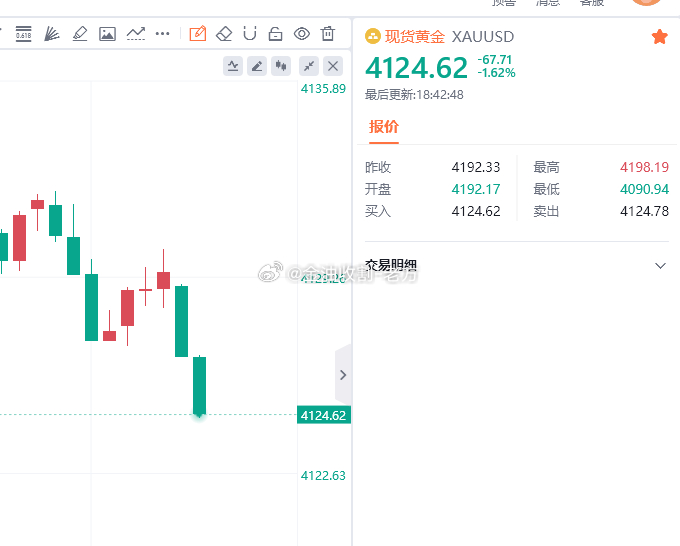Activate the orange edit drawing mode icon
Screen dimensions: 680x546
[198, 33]
